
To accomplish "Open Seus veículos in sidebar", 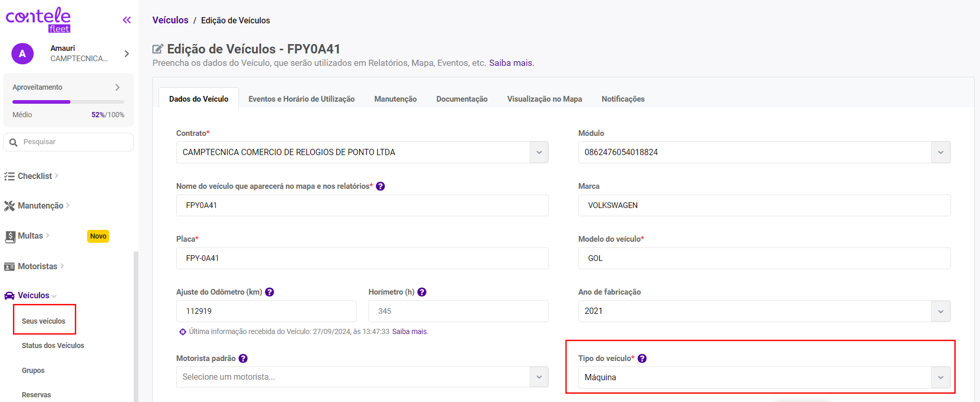I will (44, 321).
